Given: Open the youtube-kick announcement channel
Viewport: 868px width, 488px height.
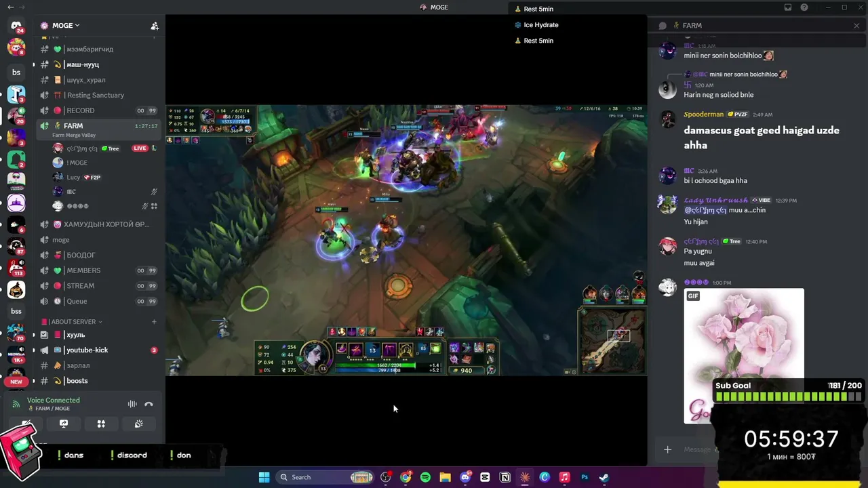Looking at the screenshot, I should click(x=99, y=350).
